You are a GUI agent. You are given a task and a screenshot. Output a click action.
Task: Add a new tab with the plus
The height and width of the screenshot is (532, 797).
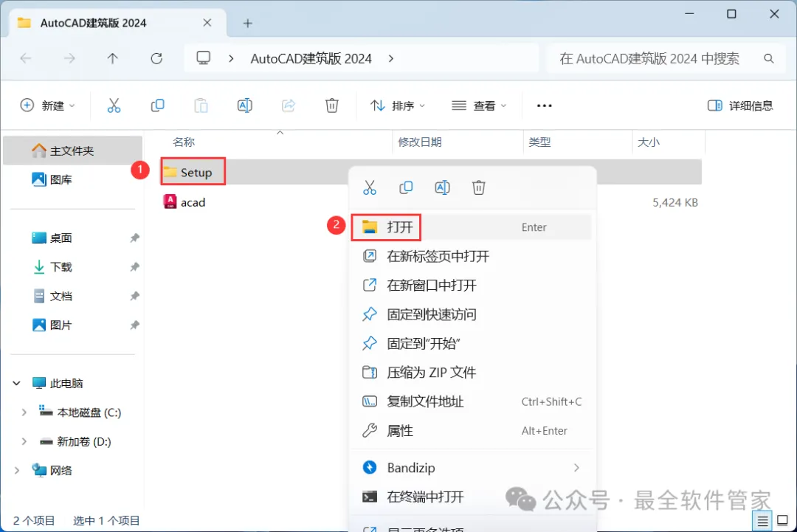click(247, 24)
